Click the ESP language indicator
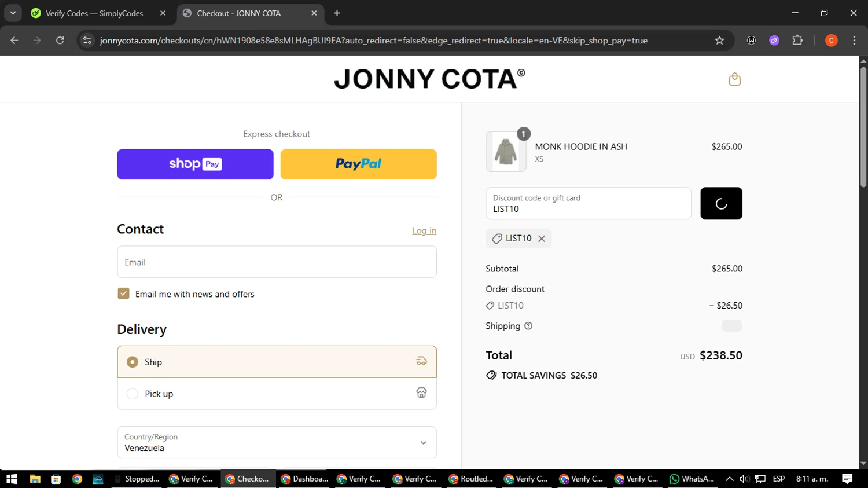The height and width of the screenshot is (488, 868). point(779,479)
